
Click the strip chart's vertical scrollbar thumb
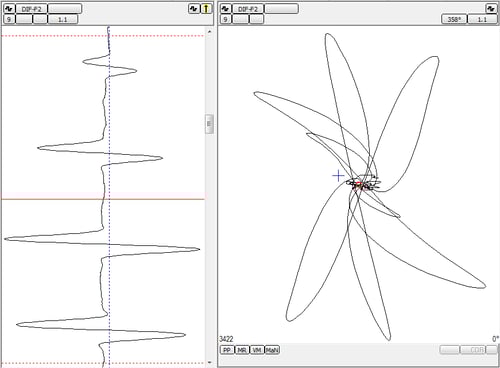(x=209, y=124)
